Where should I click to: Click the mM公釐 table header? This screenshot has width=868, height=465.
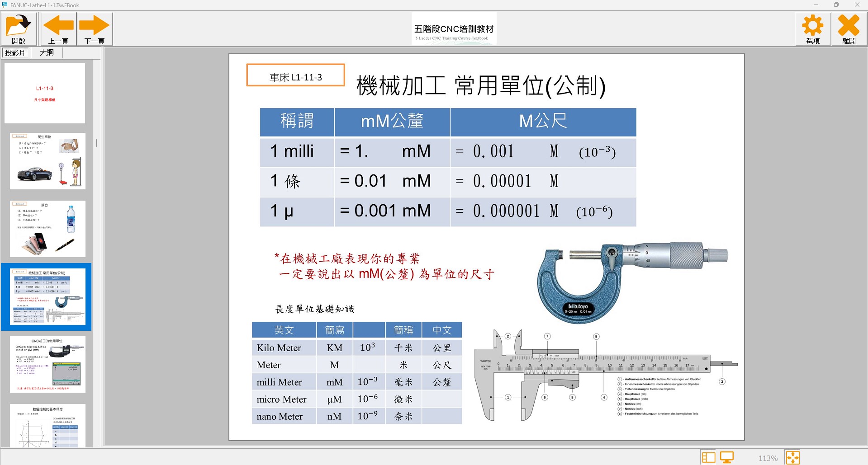[392, 122]
